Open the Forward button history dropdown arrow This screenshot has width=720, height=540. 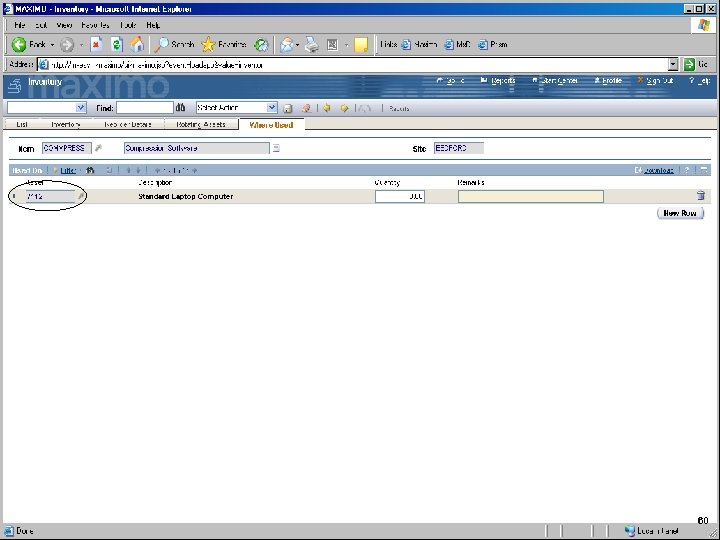(x=81, y=45)
